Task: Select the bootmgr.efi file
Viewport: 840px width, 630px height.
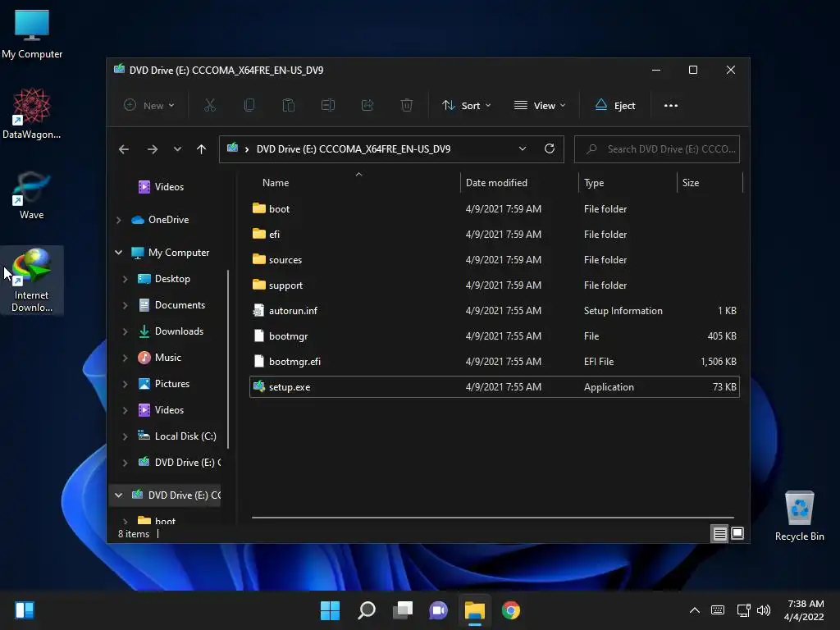Action: pyautogui.click(x=494, y=362)
